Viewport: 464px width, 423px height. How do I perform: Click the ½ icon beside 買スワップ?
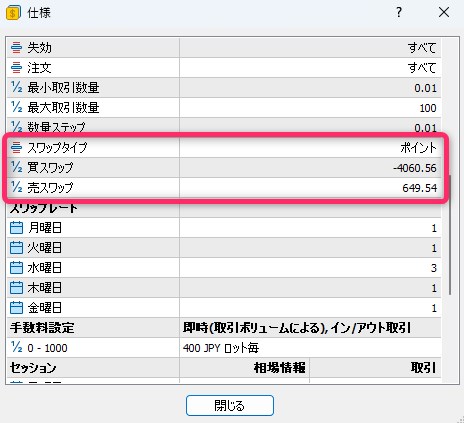point(16,167)
